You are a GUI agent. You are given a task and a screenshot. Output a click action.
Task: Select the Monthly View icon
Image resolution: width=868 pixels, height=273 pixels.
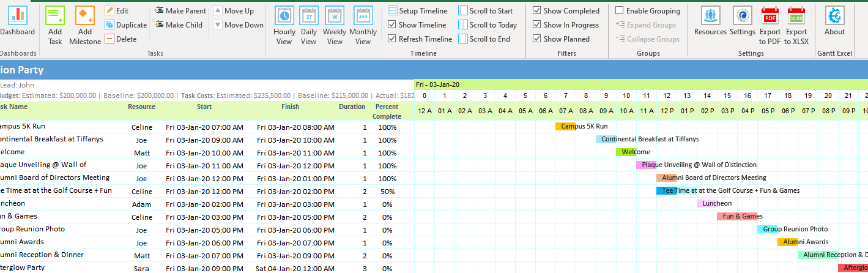click(363, 17)
